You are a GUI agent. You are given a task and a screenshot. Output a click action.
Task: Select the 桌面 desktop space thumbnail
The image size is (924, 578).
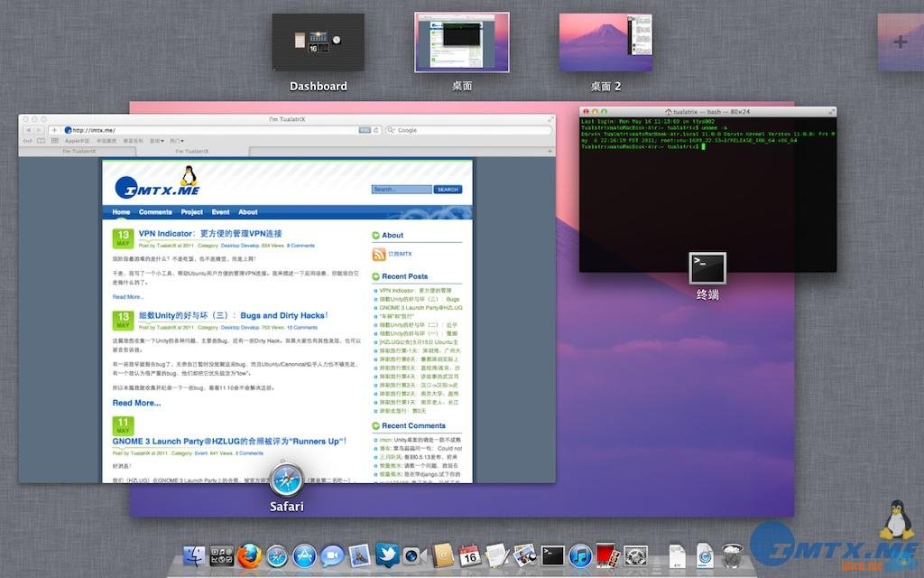click(x=462, y=42)
